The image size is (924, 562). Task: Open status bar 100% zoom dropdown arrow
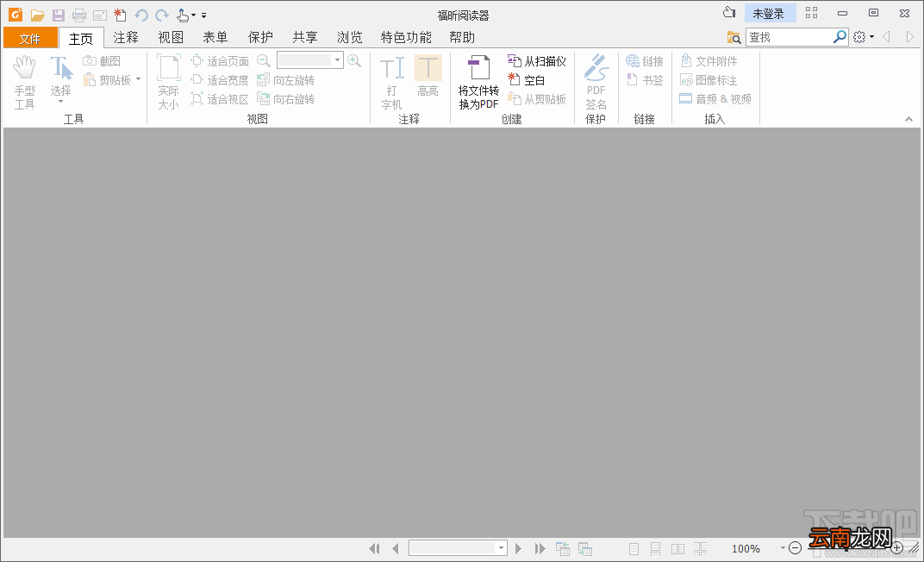point(783,548)
